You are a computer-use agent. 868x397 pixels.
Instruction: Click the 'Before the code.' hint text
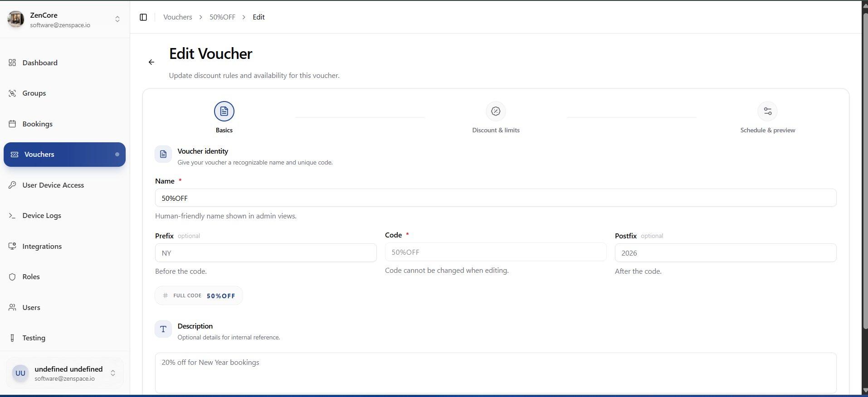coord(181,271)
